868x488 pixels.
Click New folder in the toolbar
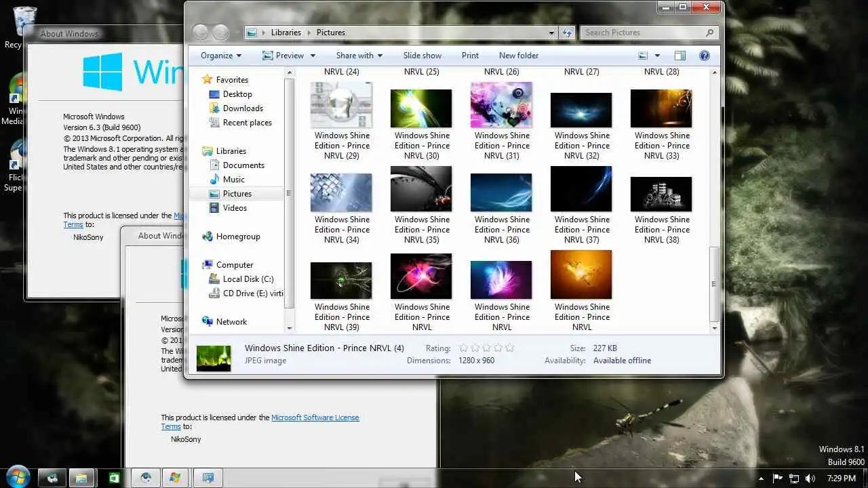pyautogui.click(x=519, y=56)
